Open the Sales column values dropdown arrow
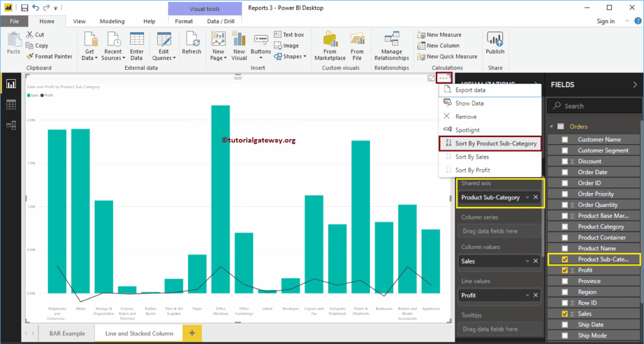Viewport: 644px width, 344px height. (527, 261)
